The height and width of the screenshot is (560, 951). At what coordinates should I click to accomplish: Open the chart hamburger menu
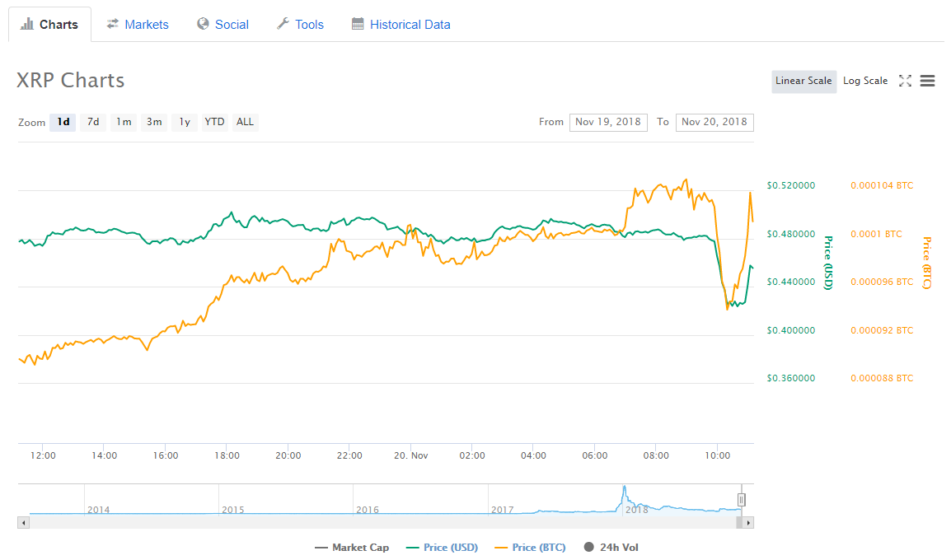pos(927,81)
